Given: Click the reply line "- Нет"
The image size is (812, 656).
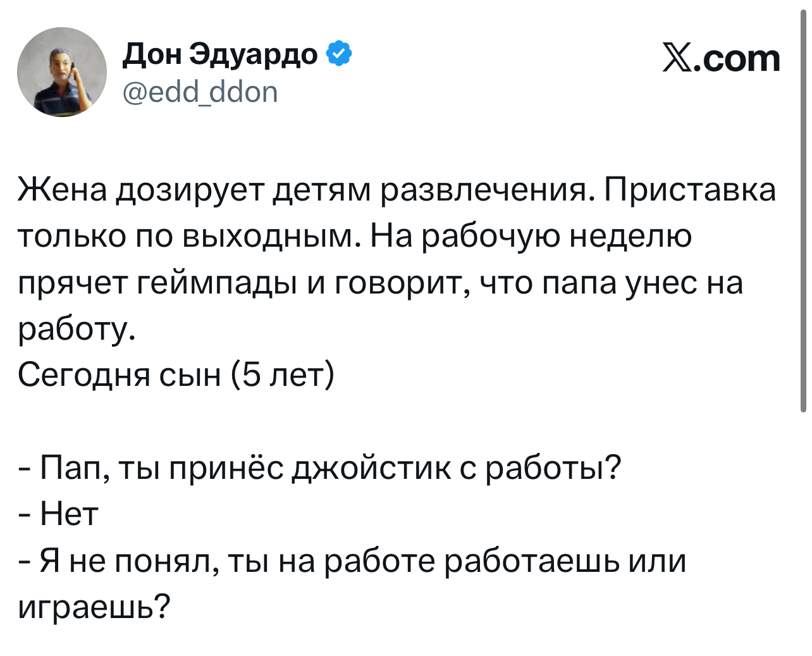Looking at the screenshot, I should point(58,514).
